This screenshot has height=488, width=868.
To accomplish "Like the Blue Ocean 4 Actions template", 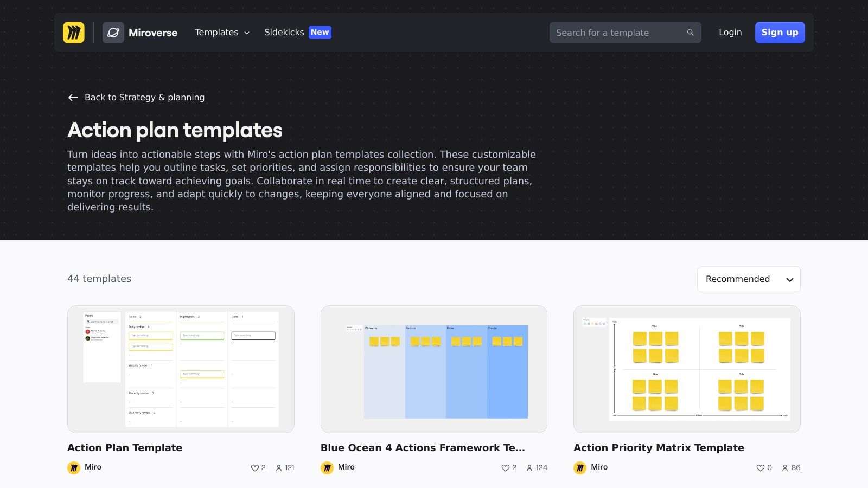I will click(x=505, y=468).
